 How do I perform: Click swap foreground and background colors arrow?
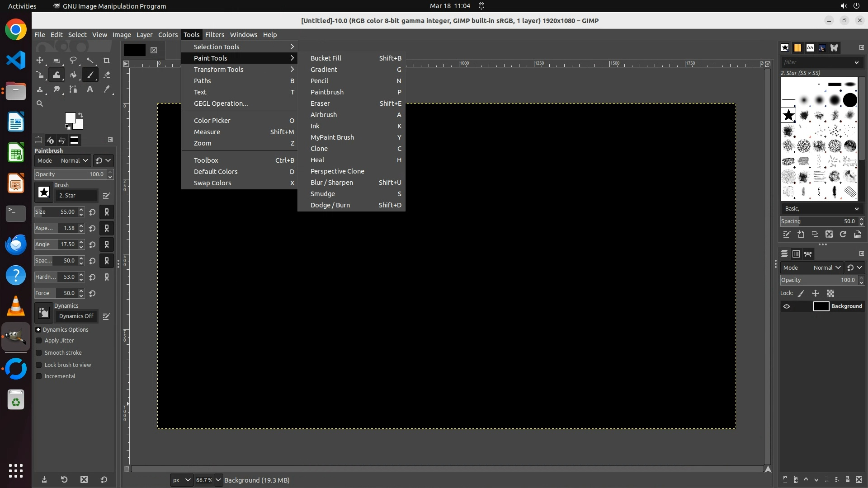(80, 115)
